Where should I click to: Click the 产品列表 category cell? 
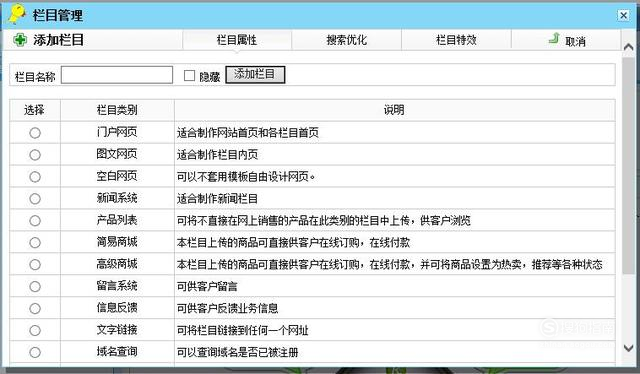point(117,220)
